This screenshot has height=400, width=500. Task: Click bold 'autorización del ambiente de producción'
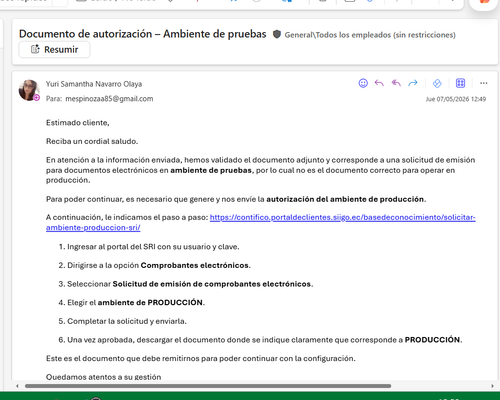click(345, 199)
